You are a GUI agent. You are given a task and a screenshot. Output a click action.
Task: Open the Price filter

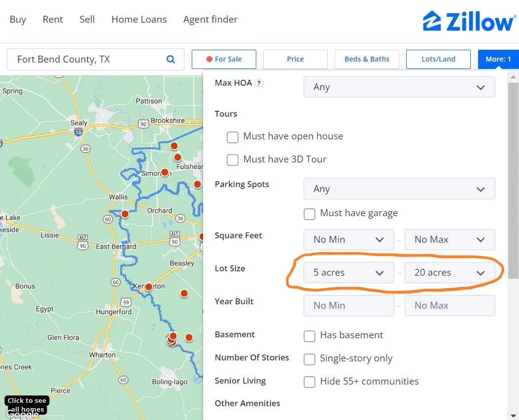[295, 59]
